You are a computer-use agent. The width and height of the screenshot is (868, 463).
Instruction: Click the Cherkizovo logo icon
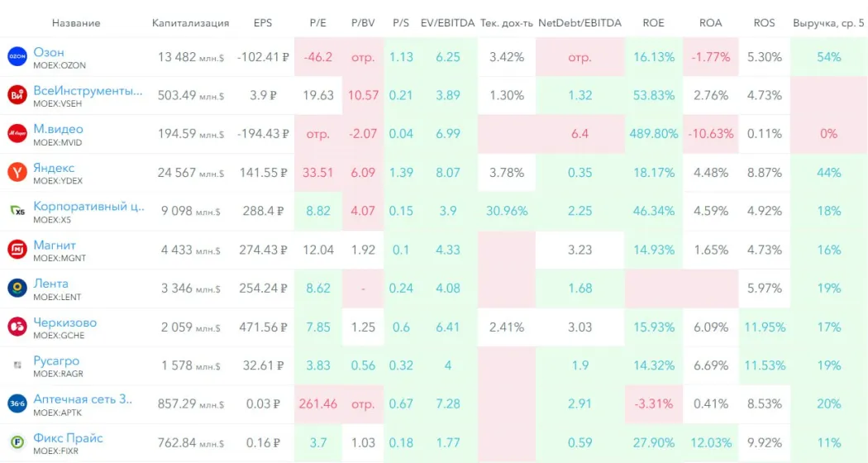tap(17, 327)
